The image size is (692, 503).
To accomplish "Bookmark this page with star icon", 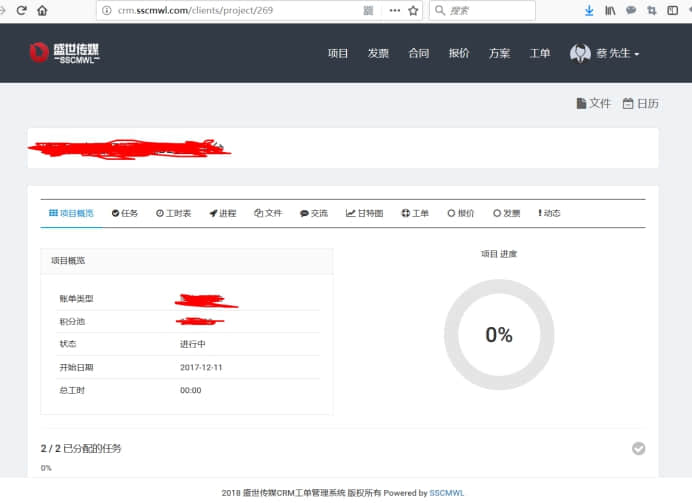I will pyautogui.click(x=413, y=10).
